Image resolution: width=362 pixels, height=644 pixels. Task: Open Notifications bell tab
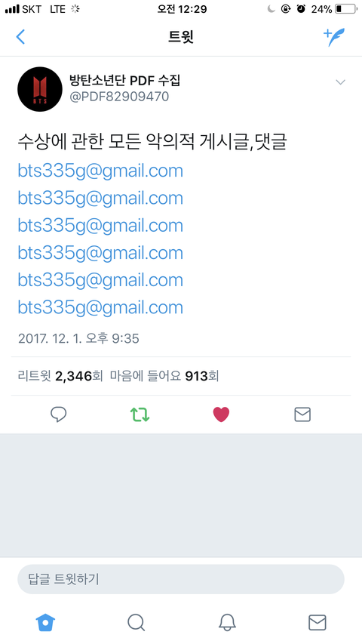point(226,622)
